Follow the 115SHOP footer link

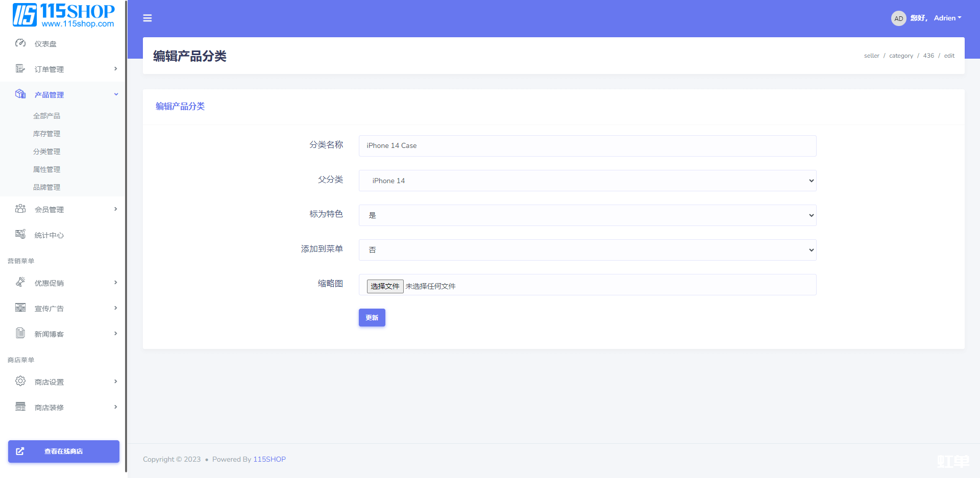coord(269,459)
